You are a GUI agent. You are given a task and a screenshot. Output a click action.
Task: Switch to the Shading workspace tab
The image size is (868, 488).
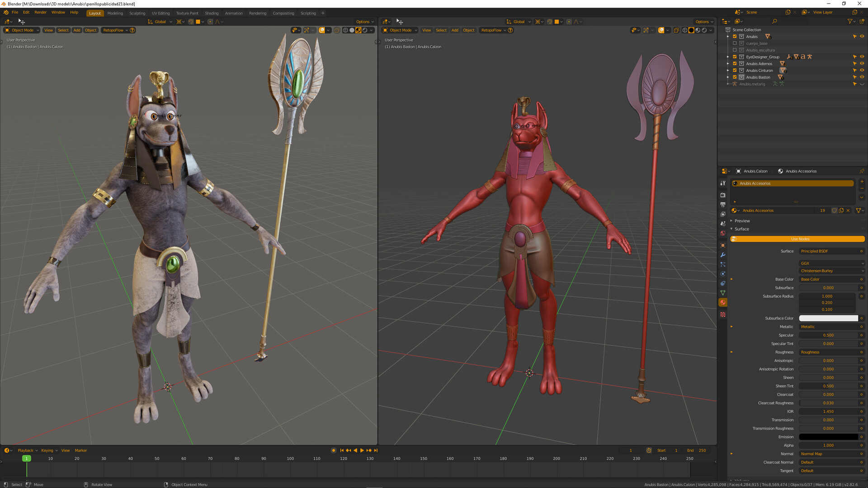point(212,13)
